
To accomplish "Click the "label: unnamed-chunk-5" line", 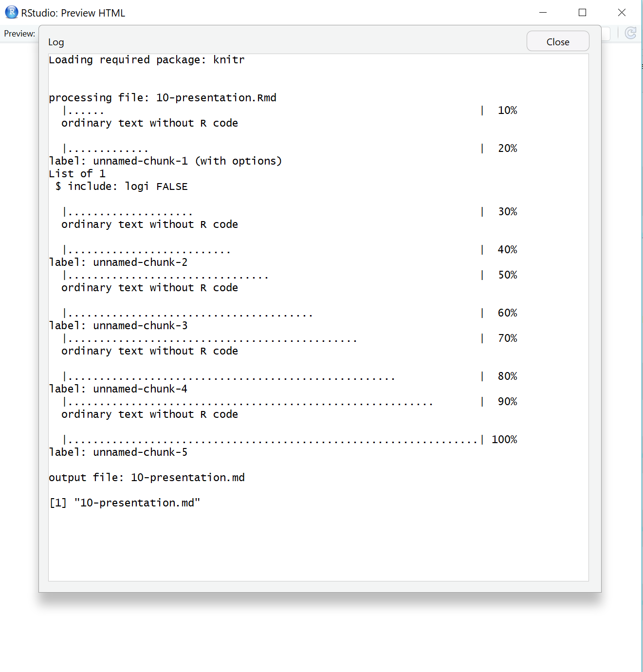I will 118,452.
